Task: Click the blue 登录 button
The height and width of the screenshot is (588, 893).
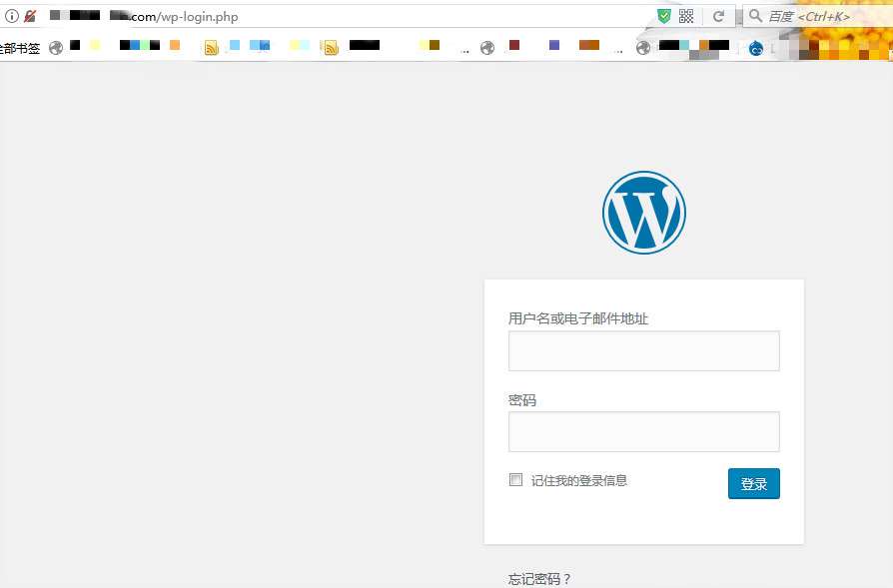Action: 753,483
